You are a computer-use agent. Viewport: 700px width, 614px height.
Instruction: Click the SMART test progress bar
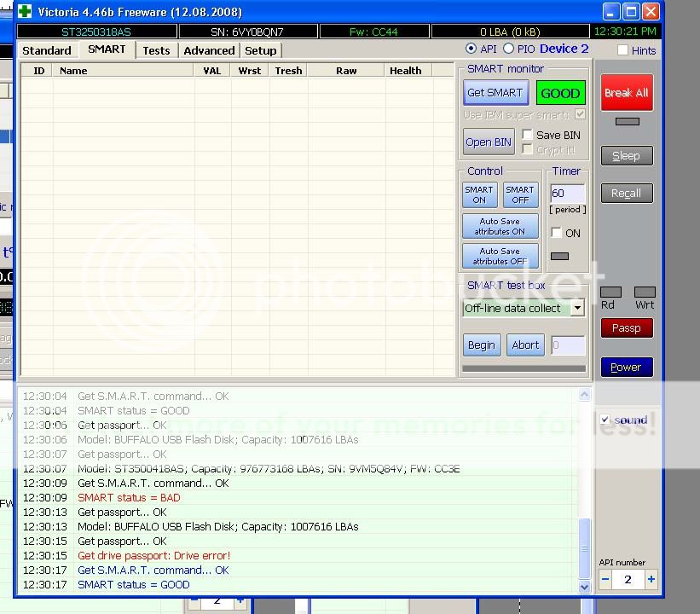click(524, 368)
